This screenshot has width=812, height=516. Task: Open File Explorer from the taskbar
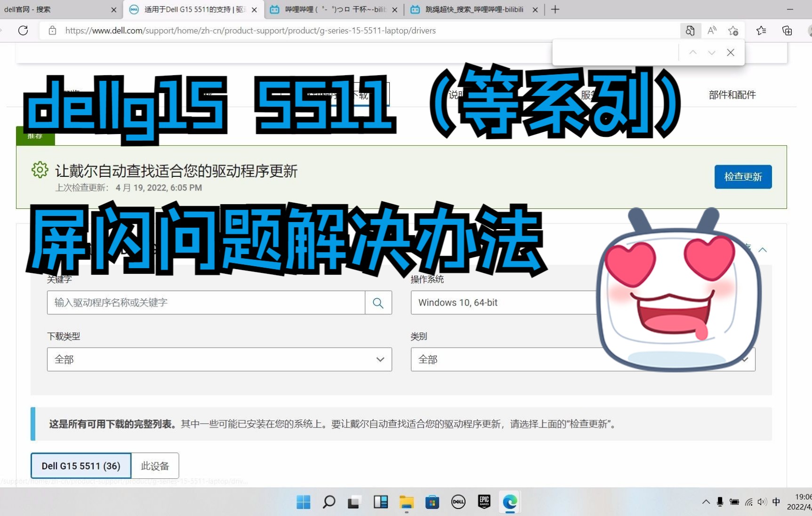[x=406, y=502]
